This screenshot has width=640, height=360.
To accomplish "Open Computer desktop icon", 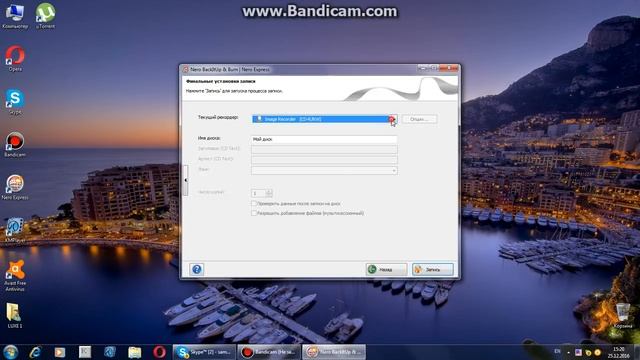I will (15, 16).
